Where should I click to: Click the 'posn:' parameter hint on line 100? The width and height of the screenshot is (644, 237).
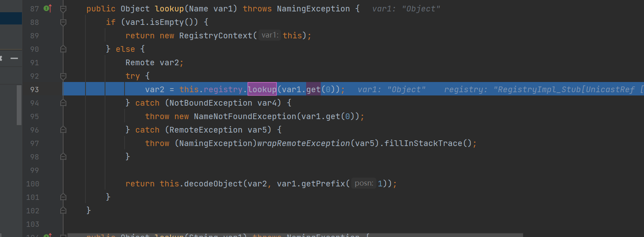(364, 184)
